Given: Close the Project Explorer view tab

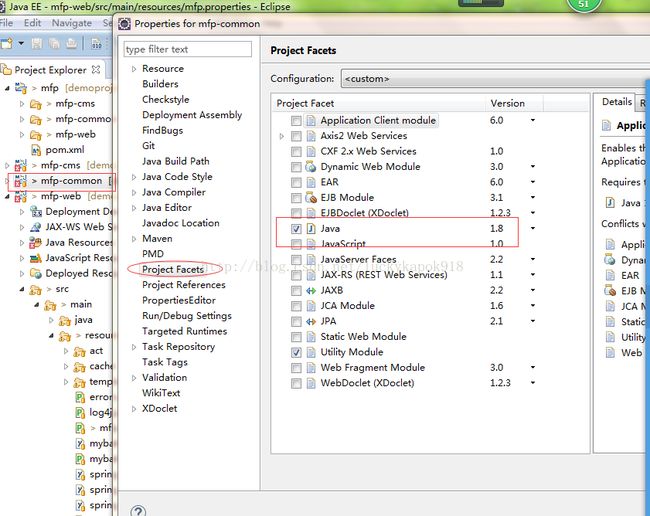Looking at the screenshot, I should (x=96, y=69).
